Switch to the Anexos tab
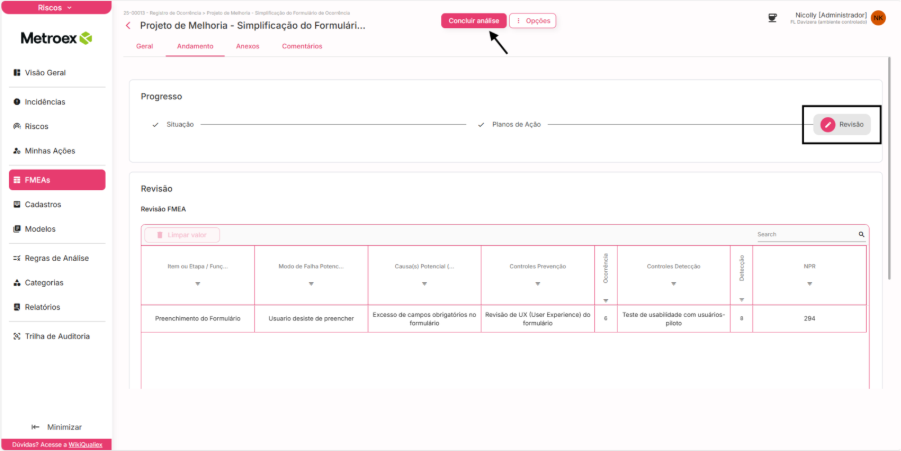 pos(247,46)
